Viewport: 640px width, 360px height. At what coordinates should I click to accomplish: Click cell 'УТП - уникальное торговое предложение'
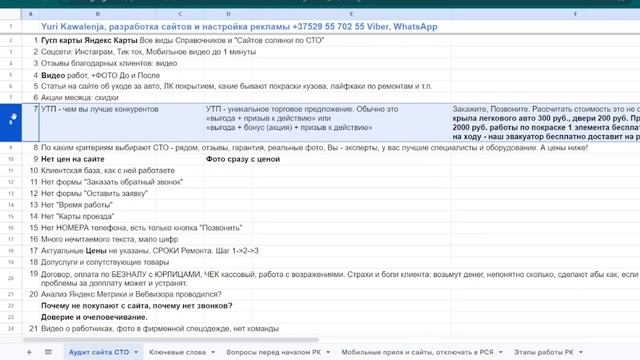point(302,118)
